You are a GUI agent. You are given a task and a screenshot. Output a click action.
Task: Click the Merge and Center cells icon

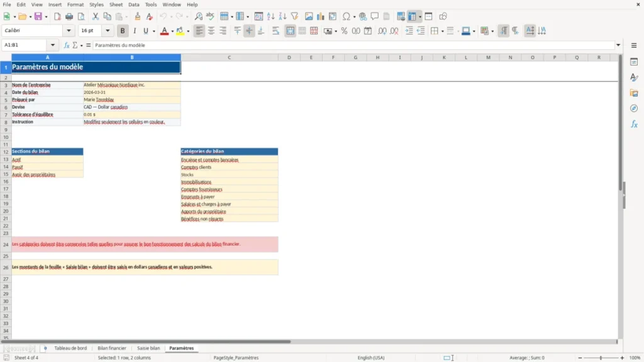pos(290,31)
